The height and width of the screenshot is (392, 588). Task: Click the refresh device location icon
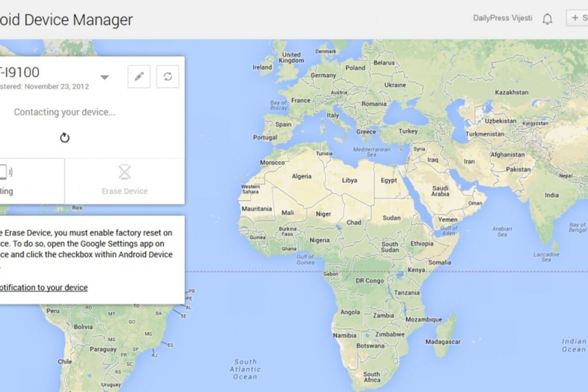pyautogui.click(x=168, y=77)
